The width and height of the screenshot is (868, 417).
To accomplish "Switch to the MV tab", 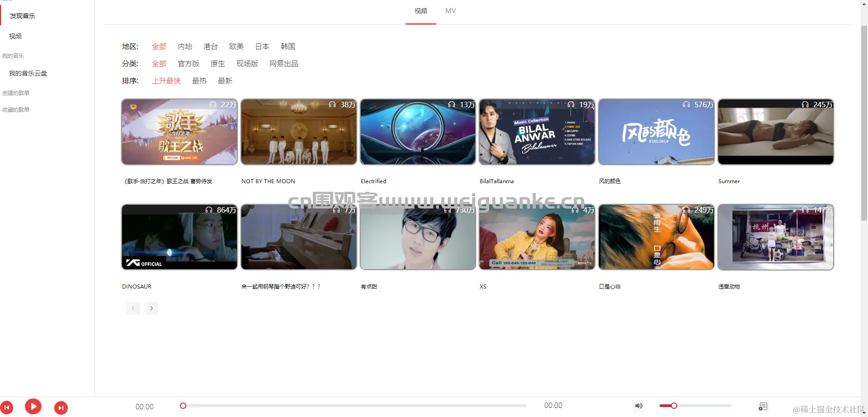I will 451,11.
